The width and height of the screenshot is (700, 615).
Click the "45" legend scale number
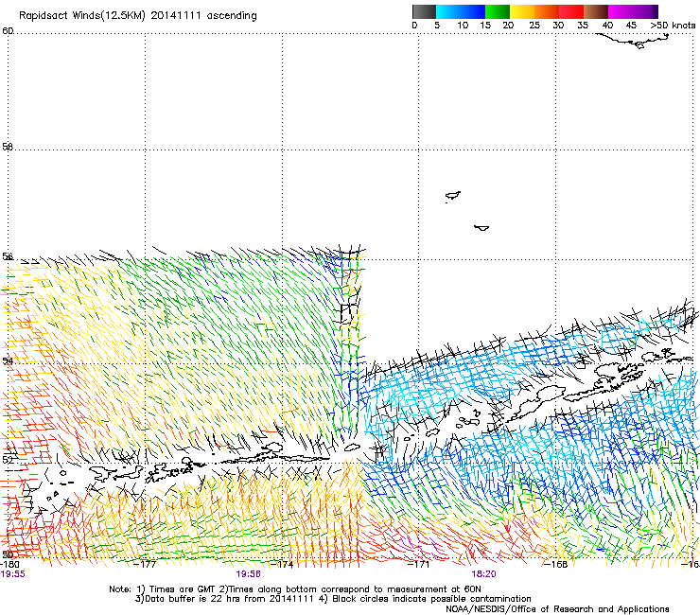pos(631,26)
